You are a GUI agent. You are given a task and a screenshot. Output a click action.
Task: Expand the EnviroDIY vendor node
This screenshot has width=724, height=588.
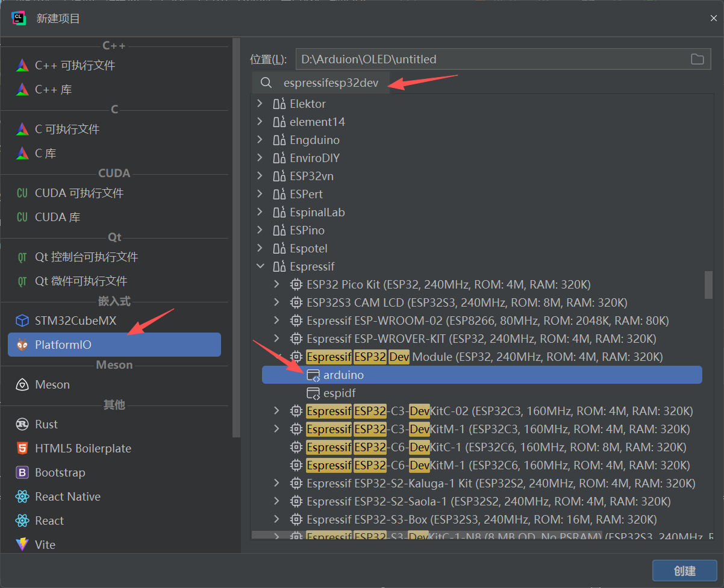260,158
